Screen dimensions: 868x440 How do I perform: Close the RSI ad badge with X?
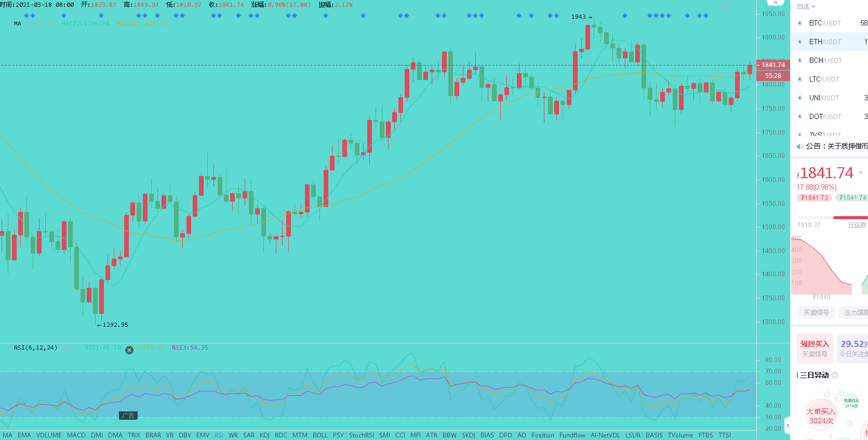click(x=129, y=350)
